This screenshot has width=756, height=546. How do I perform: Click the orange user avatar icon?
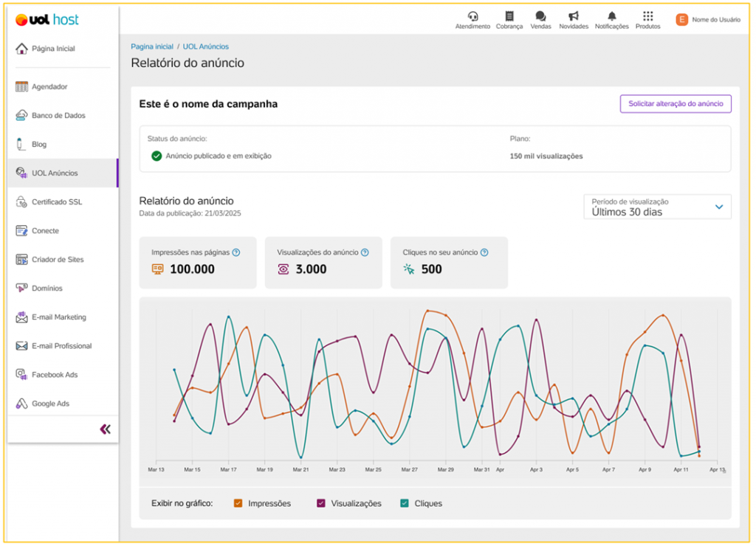coord(681,20)
